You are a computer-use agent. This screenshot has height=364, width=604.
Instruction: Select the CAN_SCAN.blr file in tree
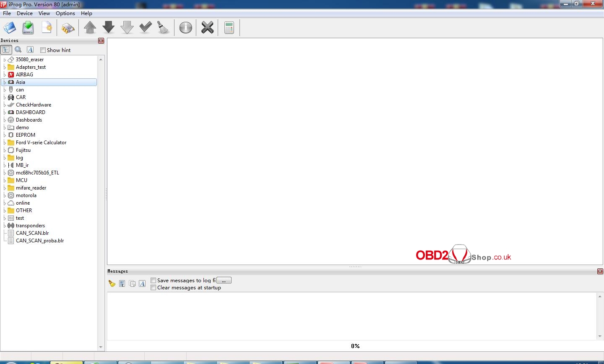(32, 233)
